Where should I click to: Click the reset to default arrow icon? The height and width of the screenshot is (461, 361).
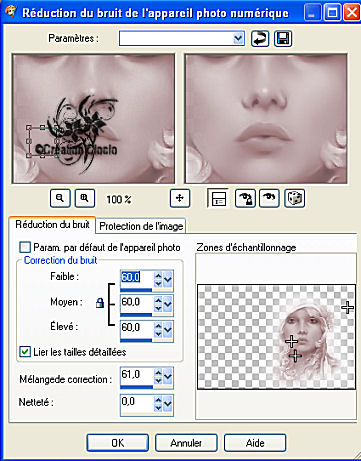click(260, 39)
